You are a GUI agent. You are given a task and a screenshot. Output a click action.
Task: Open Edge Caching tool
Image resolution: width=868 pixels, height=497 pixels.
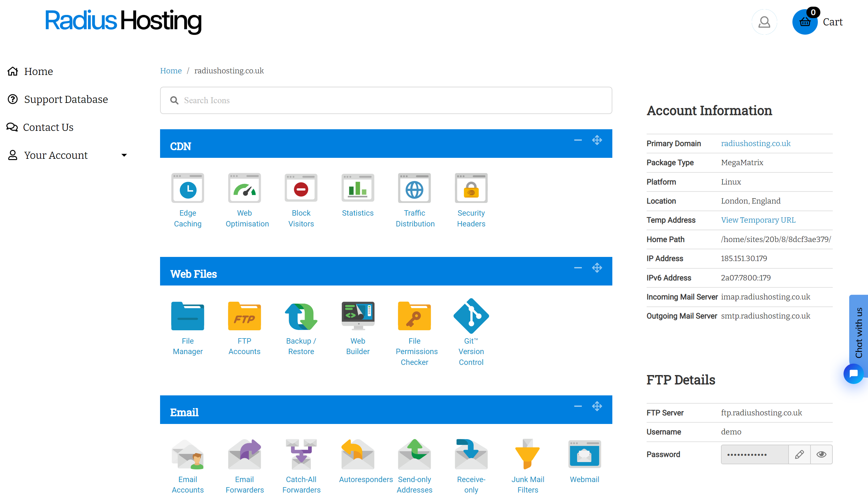187,200
